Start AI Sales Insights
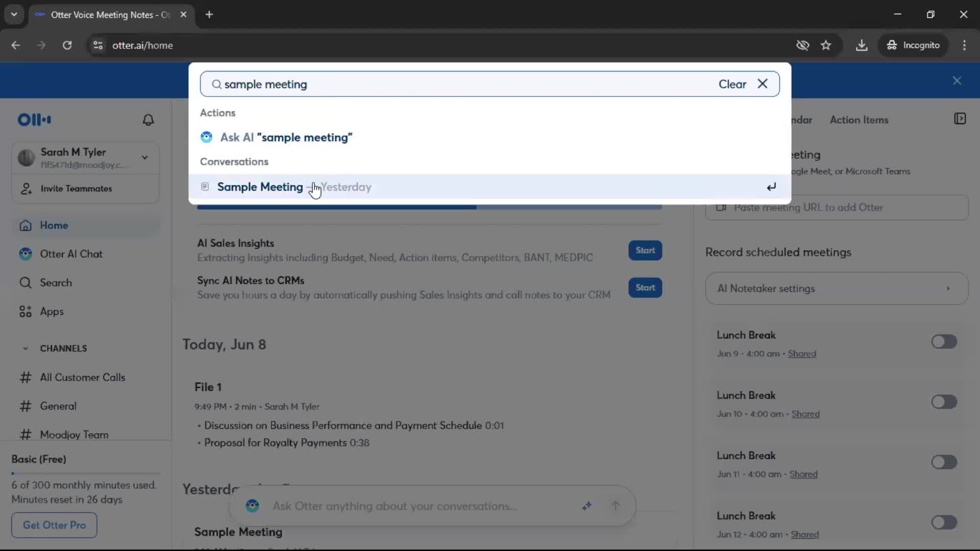 645,251
